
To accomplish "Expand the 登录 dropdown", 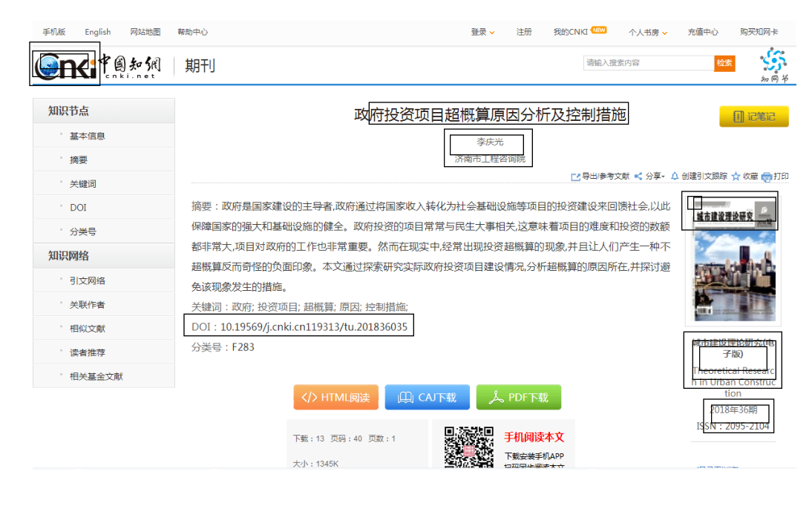I will [x=491, y=33].
